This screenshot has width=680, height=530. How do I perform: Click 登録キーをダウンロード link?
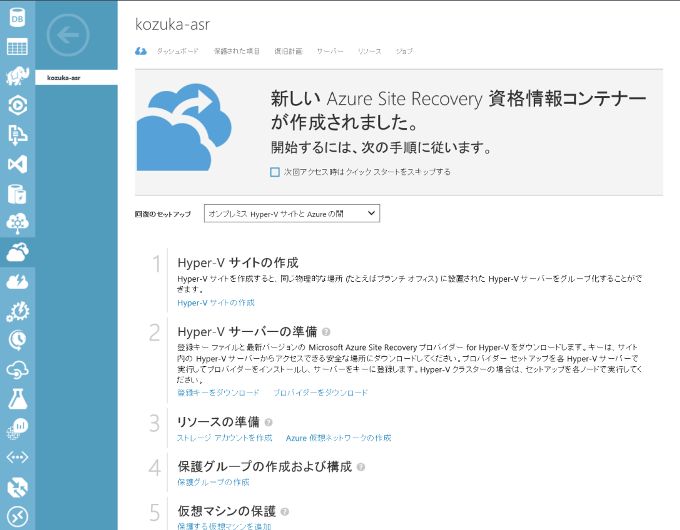(x=218, y=393)
